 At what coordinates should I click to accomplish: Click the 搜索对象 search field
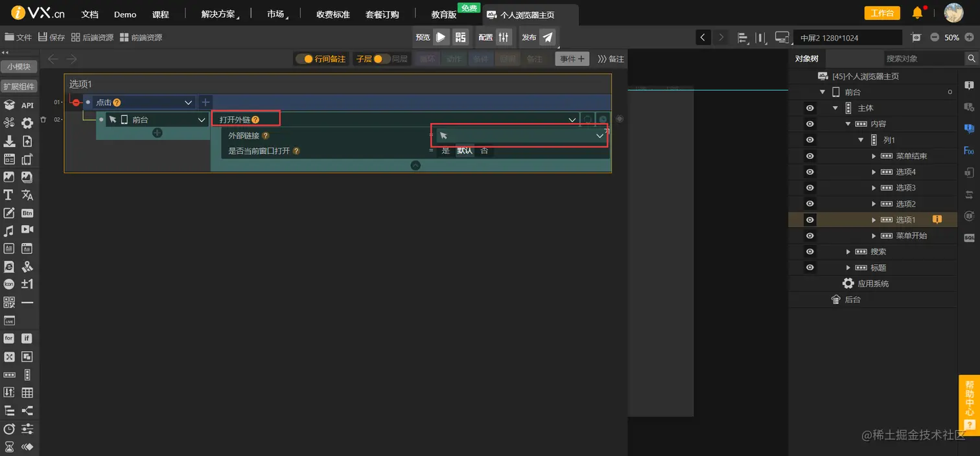[923, 58]
